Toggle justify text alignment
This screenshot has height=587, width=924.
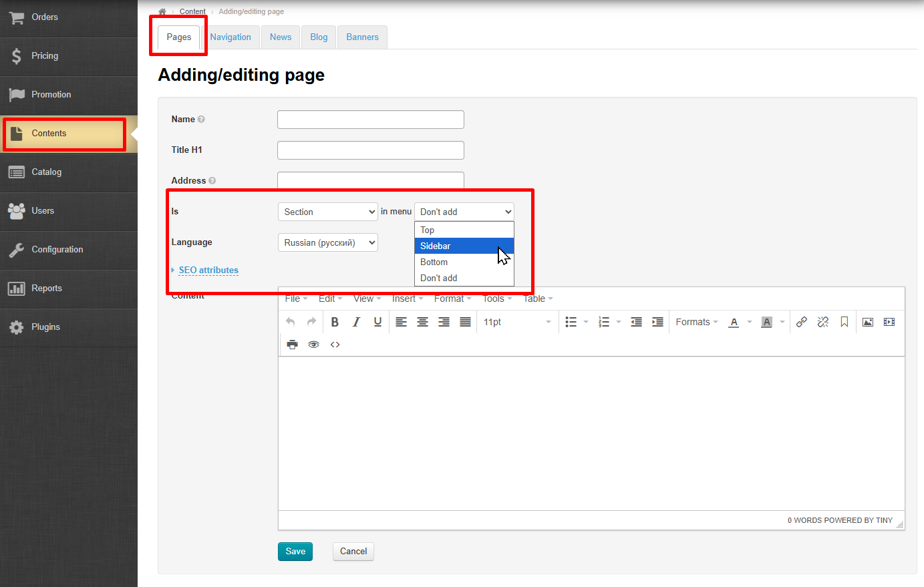(x=465, y=322)
